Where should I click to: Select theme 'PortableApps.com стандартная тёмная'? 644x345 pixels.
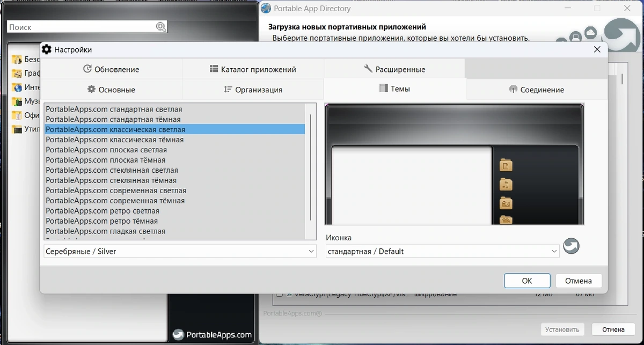click(174, 119)
